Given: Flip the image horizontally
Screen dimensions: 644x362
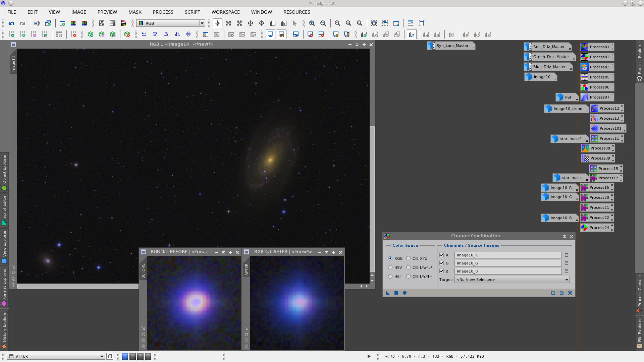Looking at the screenshot, I should tap(177, 34).
